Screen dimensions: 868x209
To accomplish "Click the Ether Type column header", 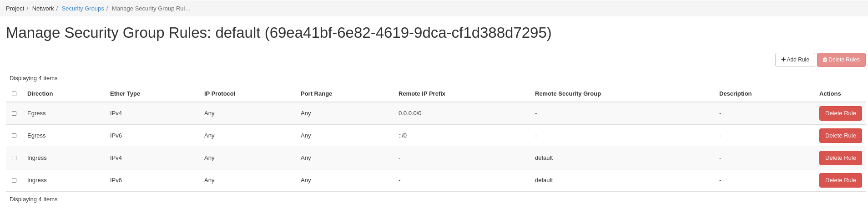I will [x=125, y=94].
